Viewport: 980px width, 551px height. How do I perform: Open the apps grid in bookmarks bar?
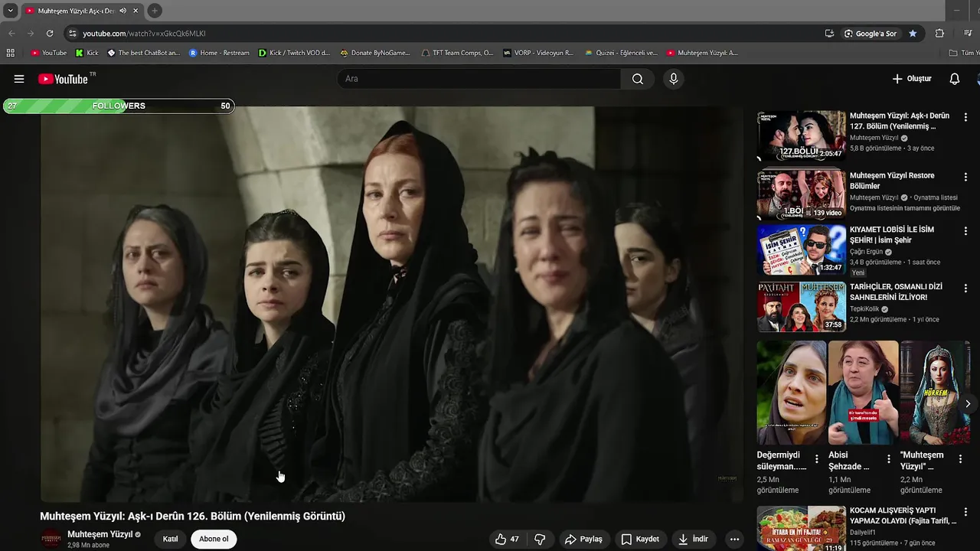click(10, 53)
